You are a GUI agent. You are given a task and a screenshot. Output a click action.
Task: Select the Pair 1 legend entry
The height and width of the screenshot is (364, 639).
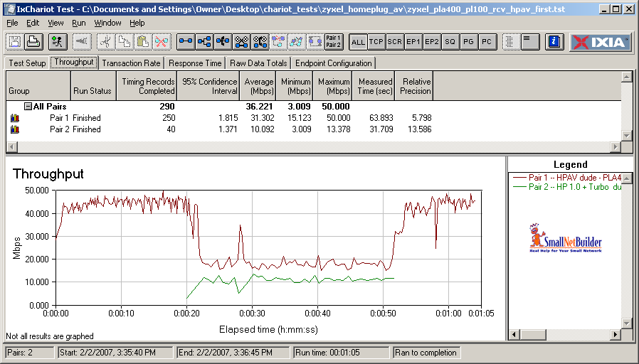point(567,178)
